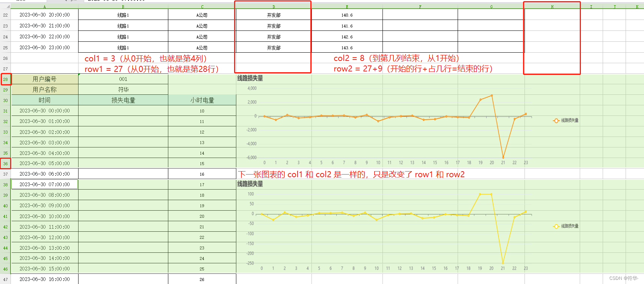Select column E header
This screenshot has height=284, width=644.
click(x=347, y=7)
